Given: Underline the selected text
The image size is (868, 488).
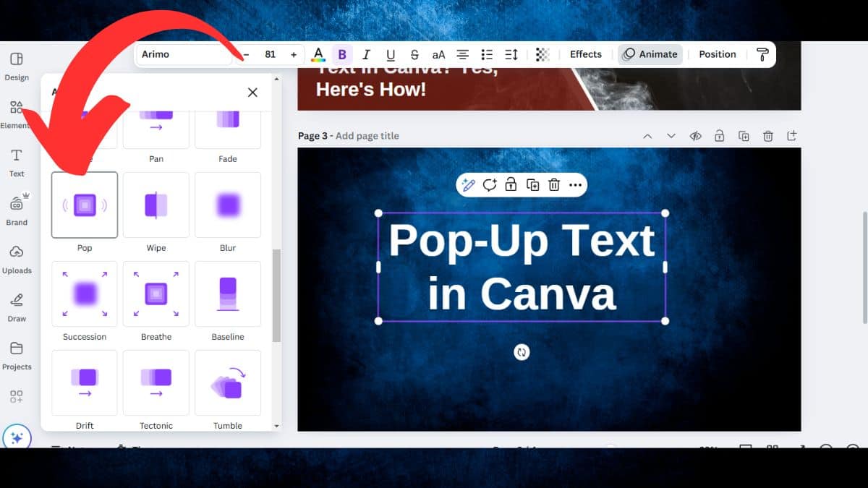Looking at the screenshot, I should [x=391, y=54].
